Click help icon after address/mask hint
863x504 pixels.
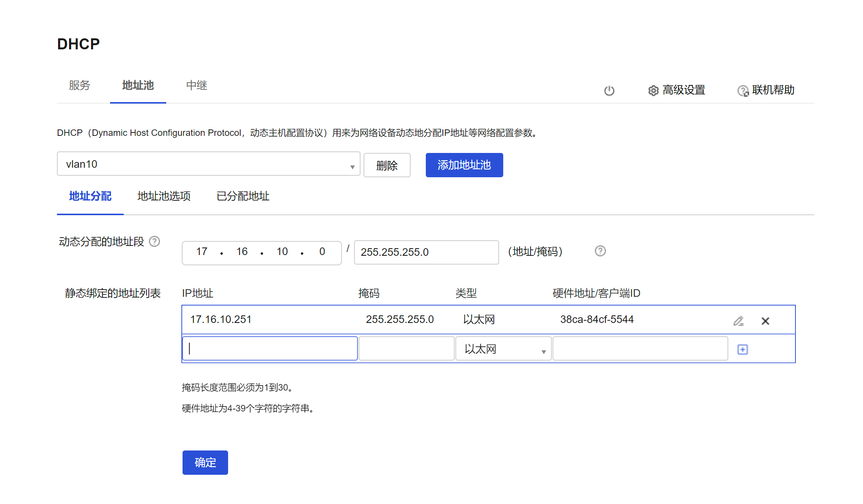point(600,251)
